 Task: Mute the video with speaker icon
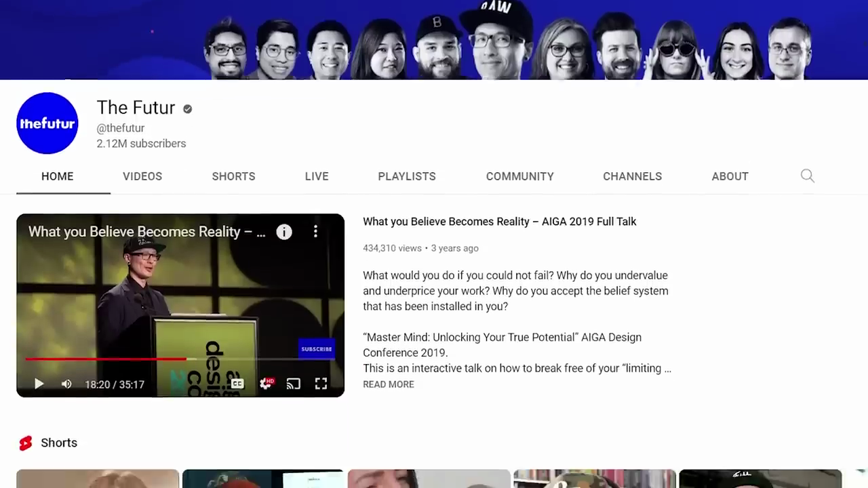point(66,384)
